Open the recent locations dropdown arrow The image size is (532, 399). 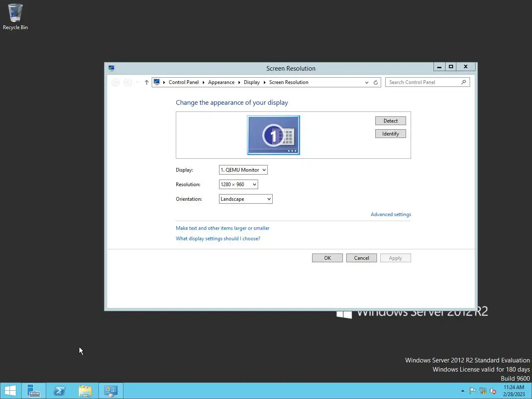[x=138, y=82]
